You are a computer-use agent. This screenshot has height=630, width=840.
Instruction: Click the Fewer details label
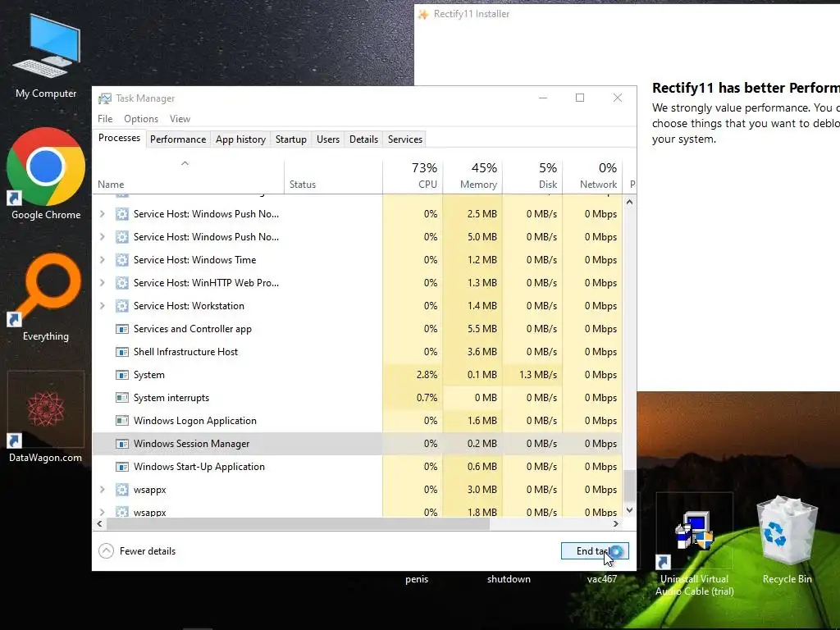pyautogui.click(x=148, y=551)
